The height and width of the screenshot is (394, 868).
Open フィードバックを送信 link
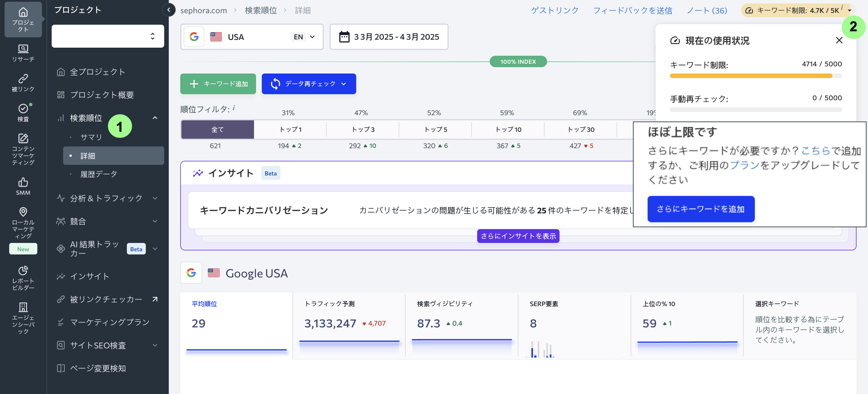[632, 10]
